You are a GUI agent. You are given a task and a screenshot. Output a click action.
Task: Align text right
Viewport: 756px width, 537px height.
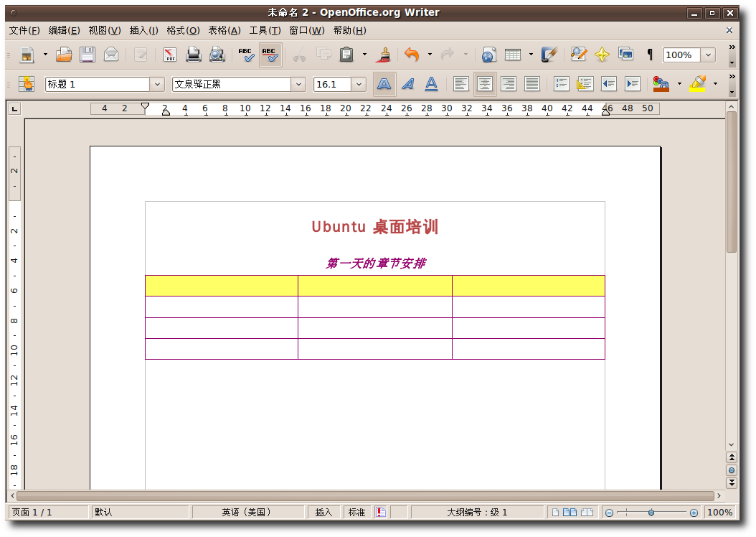click(508, 85)
